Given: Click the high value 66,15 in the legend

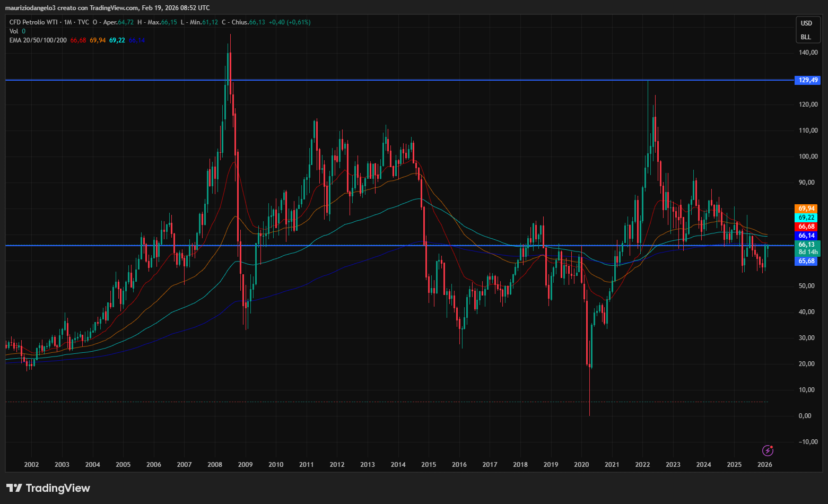Looking at the screenshot, I should pyautogui.click(x=169, y=22).
